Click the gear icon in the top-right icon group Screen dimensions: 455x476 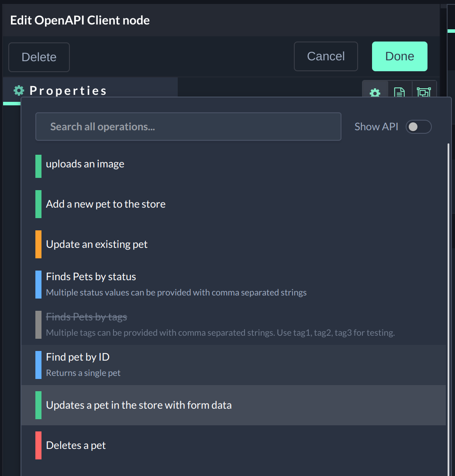(375, 92)
